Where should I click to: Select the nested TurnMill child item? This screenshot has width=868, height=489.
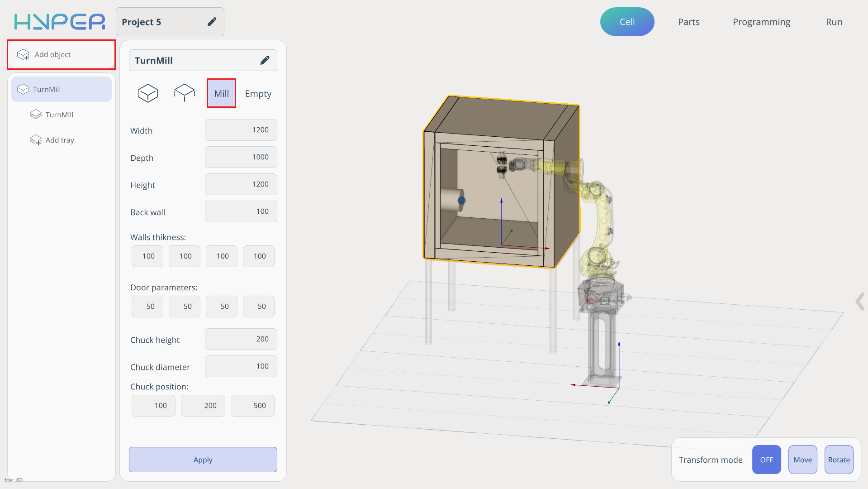coord(59,115)
